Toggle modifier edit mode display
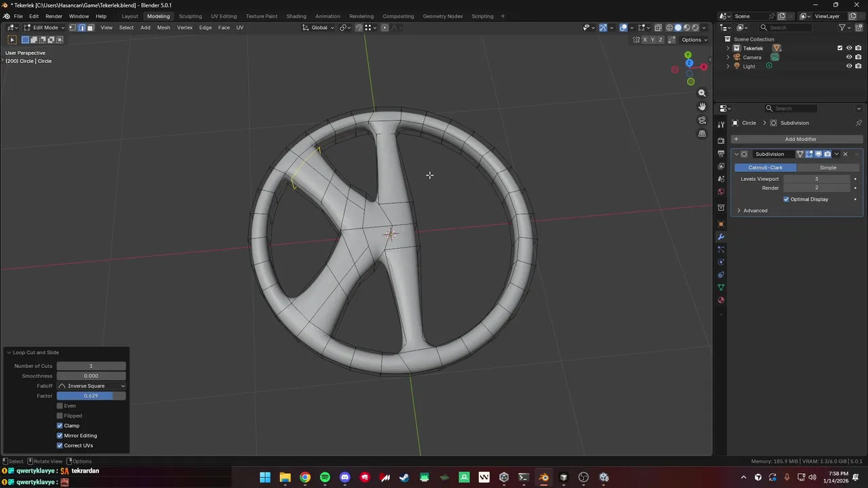Viewport: 868px width, 488px height. point(809,154)
